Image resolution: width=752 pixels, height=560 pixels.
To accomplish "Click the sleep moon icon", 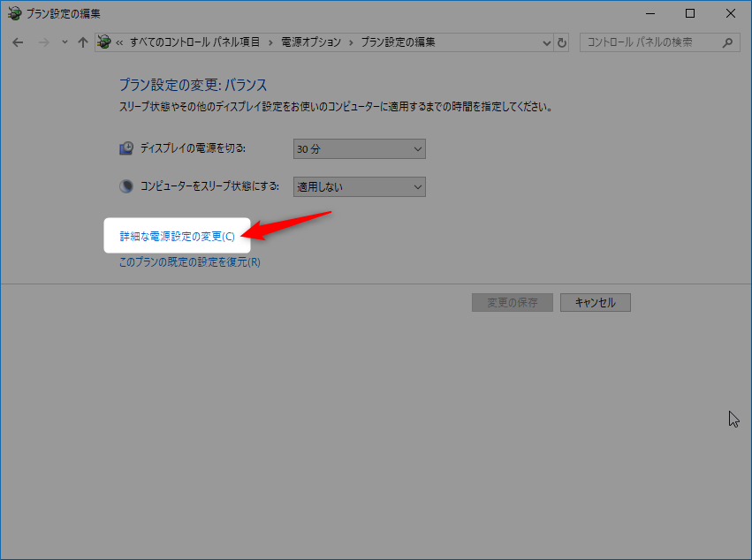I will pos(126,186).
